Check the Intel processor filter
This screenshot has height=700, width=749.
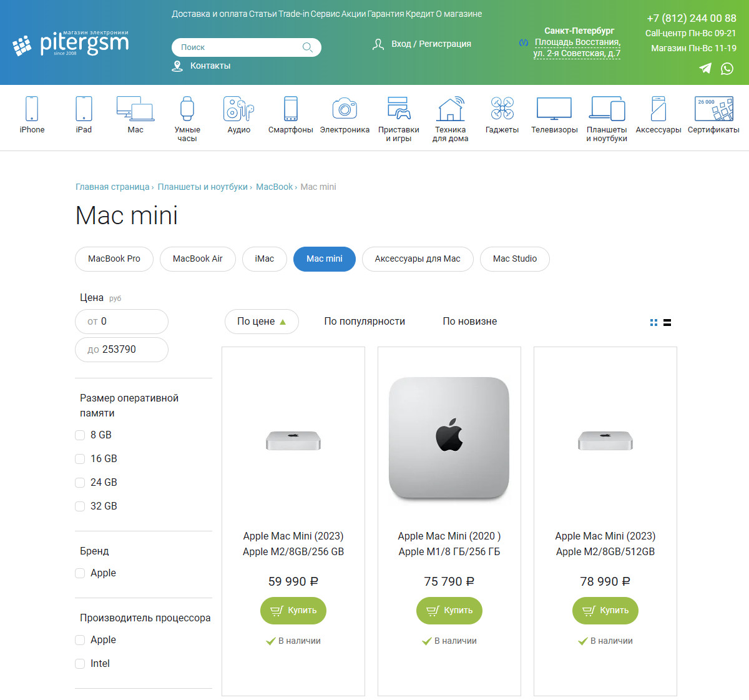coord(80,664)
